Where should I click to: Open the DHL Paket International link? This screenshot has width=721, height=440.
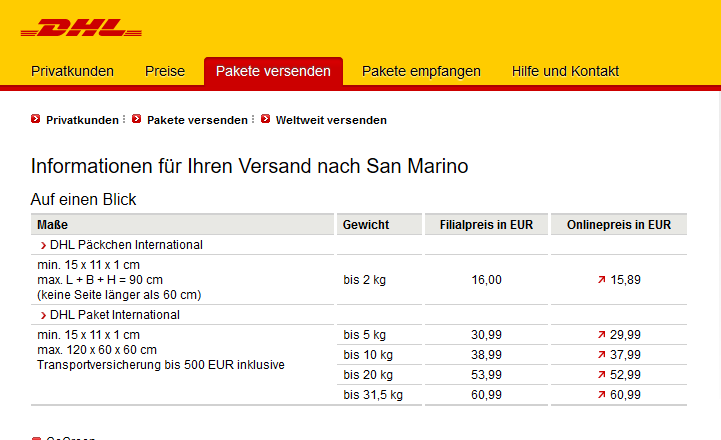[x=114, y=314]
